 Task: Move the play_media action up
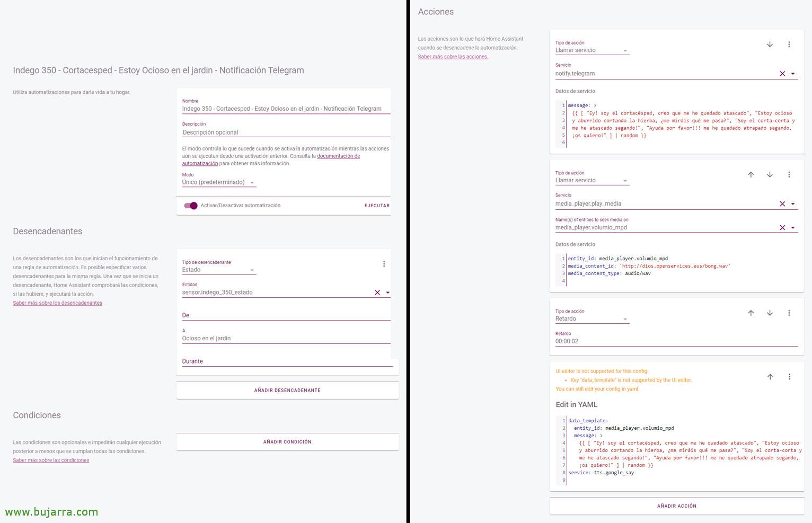751,175
